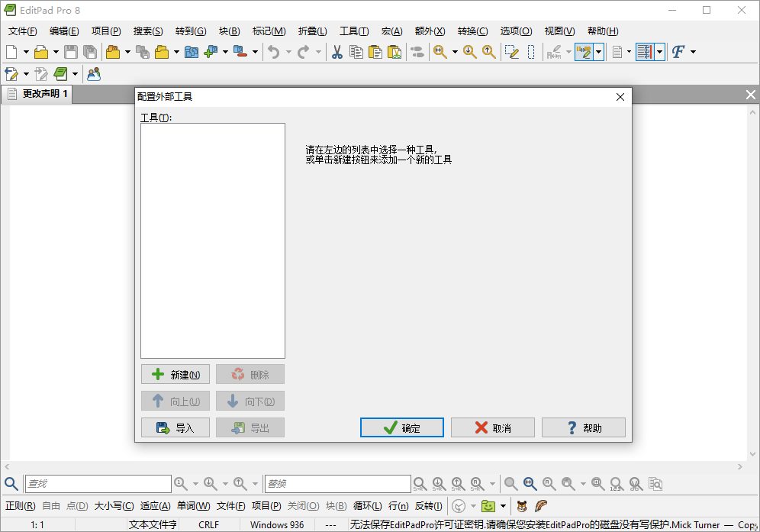Click the Remove from project minus icon
760x532 pixels.
[240, 52]
